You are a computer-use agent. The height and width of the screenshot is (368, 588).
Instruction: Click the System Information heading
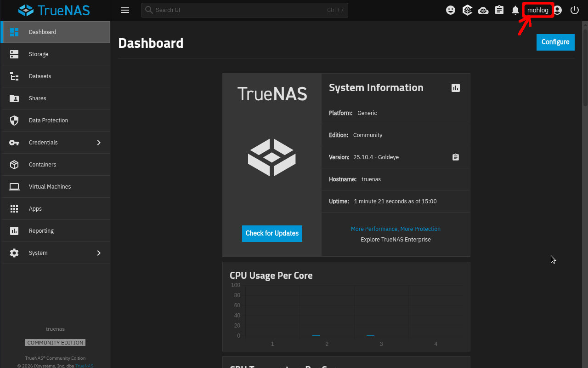pyautogui.click(x=376, y=87)
